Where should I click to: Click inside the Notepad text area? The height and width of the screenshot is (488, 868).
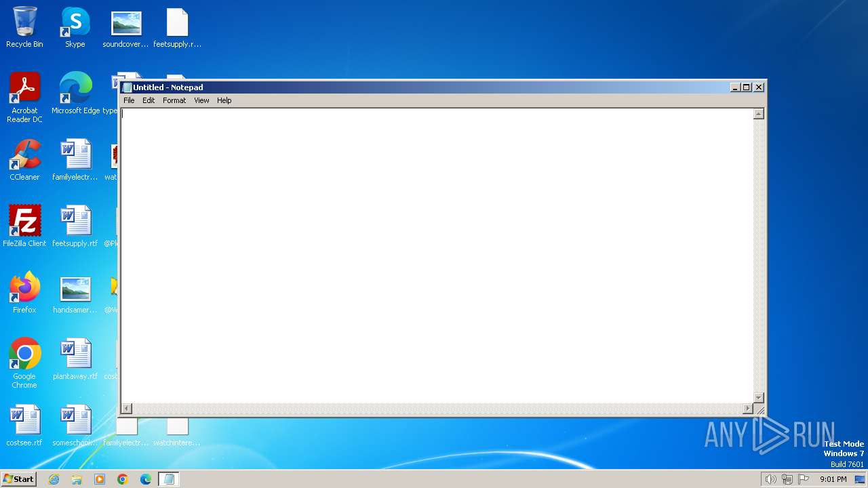(x=437, y=256)
